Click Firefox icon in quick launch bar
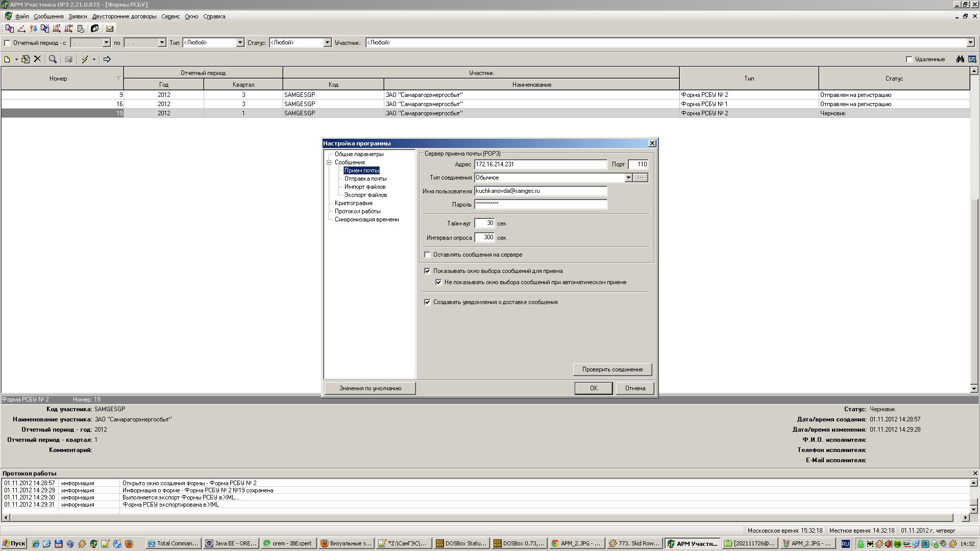This screenshot has height=551, width=980. coord(129,544)
